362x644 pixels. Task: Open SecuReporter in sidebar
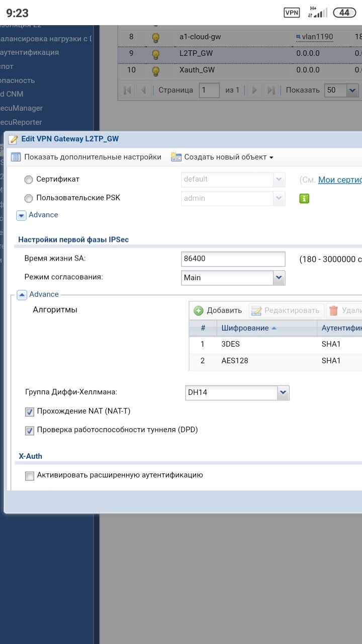tap(21, 122)
